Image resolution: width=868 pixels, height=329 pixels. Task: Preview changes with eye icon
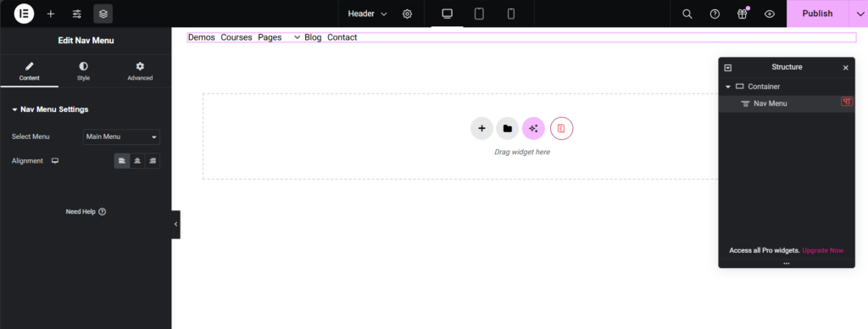click(x=770, y=14)
